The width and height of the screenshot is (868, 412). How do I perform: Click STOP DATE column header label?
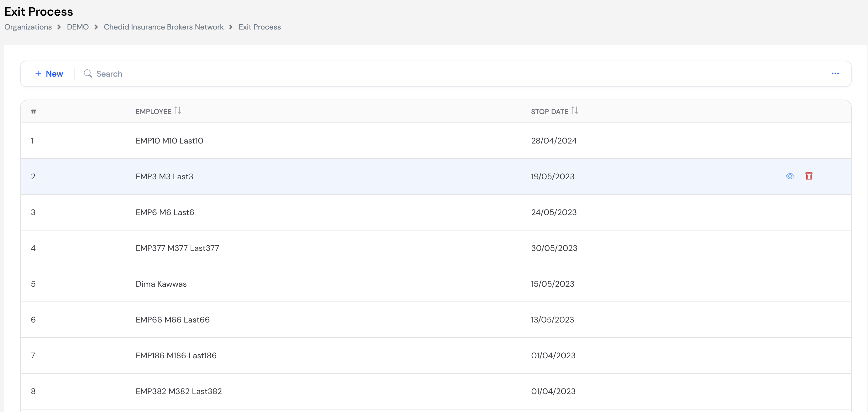(x=549, y=111)
